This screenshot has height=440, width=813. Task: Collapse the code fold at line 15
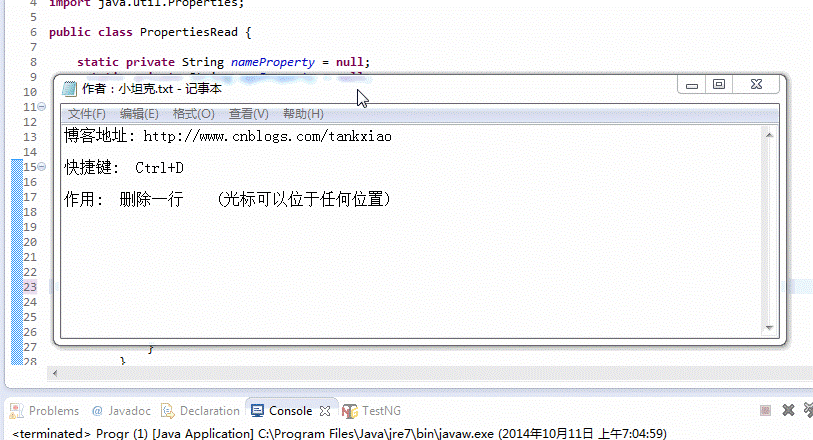(41, 167)
